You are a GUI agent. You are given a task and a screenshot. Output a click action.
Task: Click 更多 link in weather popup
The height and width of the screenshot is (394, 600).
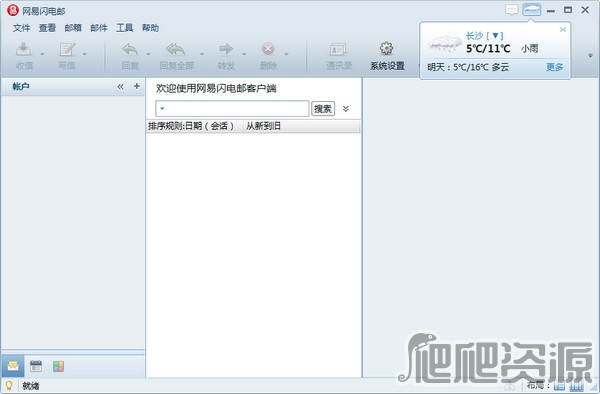pyautogui.click(x=554, y=67)
